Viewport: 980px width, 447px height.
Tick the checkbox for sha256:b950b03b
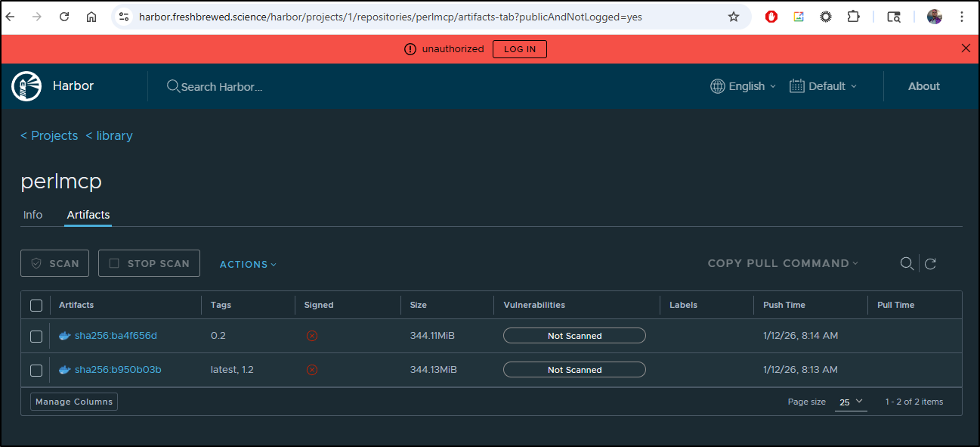(36, 371)
